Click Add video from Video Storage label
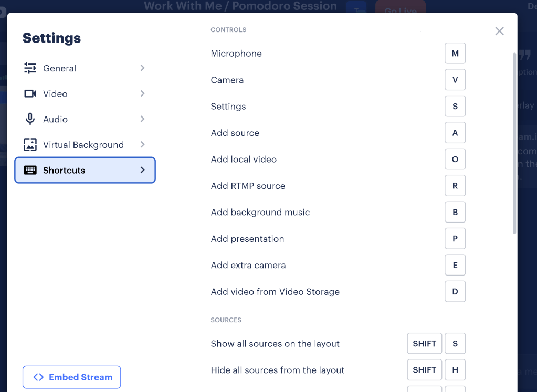The width and height of the screenshot is (537, 392). coord(275,292)
